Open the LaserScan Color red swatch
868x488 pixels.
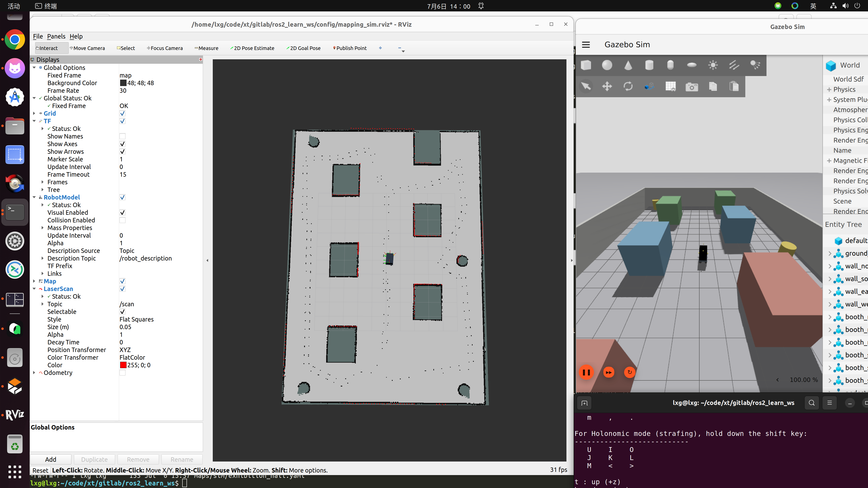123,365
